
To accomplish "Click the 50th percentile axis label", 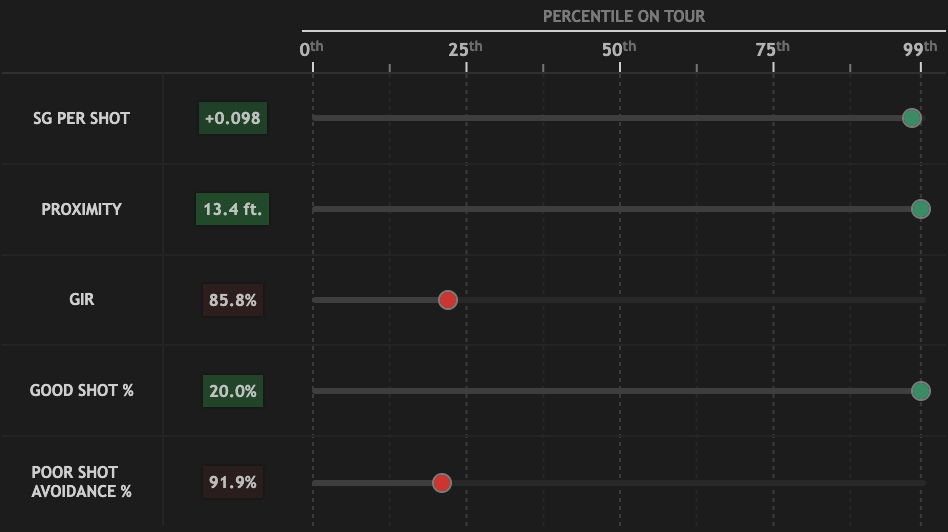I will click(619, 49).
